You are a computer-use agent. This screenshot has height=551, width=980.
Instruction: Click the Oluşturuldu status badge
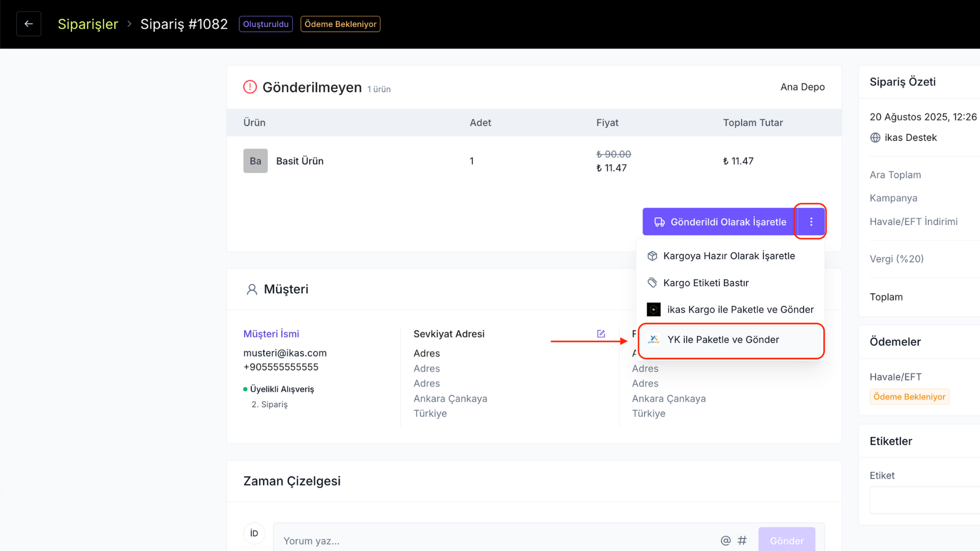(265, 24)
